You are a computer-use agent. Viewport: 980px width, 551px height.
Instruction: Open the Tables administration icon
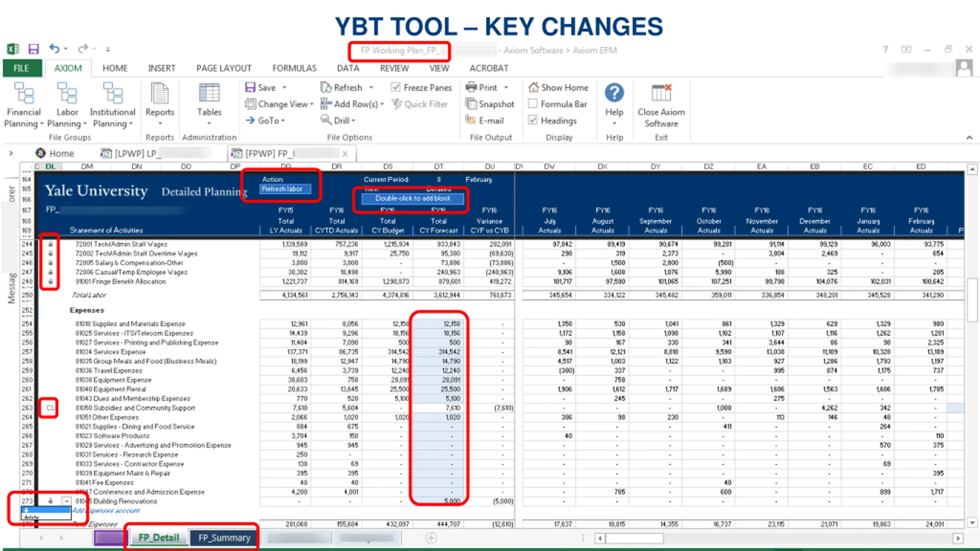tap(209, 104)
